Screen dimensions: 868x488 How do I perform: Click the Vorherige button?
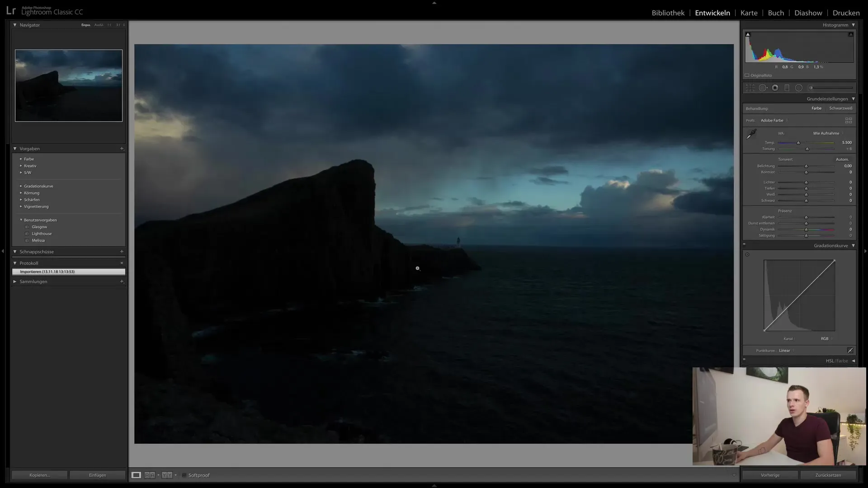coord(770,475)
